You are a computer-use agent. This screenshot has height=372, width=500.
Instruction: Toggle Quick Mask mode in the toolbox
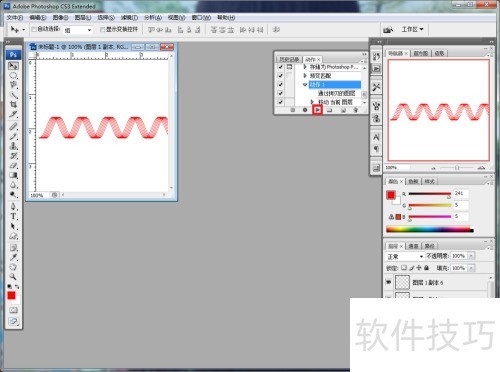pyautogui.click(x=13, y=310)
